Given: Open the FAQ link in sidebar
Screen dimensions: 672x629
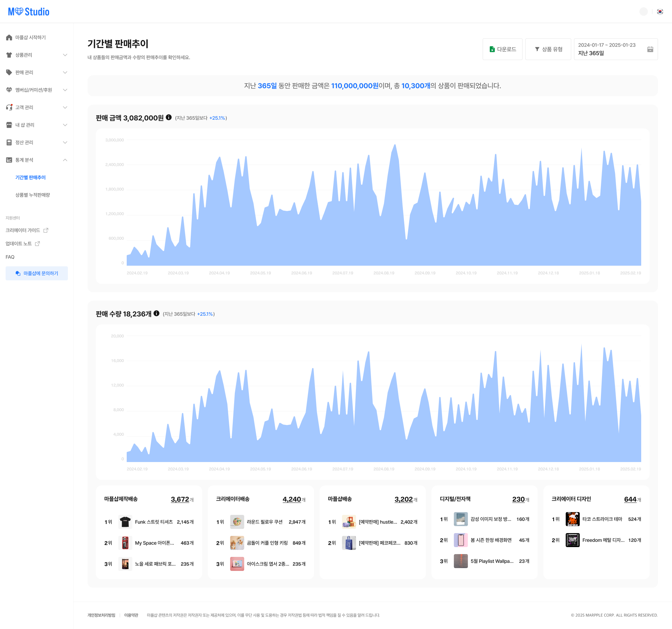Looking at the screenshot, I should 10,257.
